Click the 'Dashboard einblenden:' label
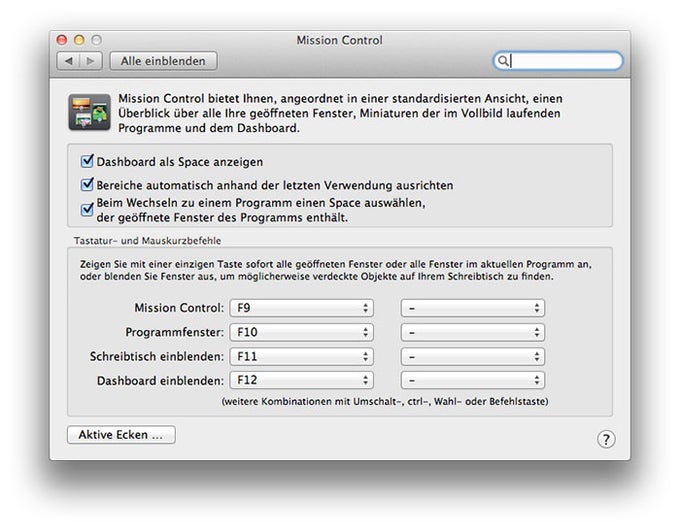Screen dimensions: 680x529 [x=160, y=380]
